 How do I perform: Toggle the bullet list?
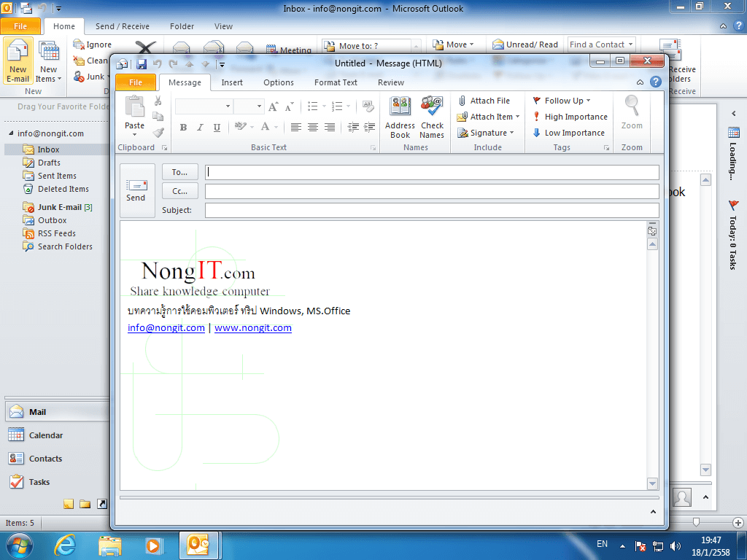(x=312, y=106)
